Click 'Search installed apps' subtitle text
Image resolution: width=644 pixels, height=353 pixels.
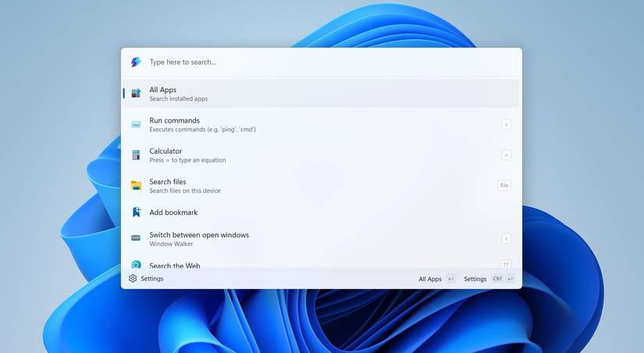[179, 98]
